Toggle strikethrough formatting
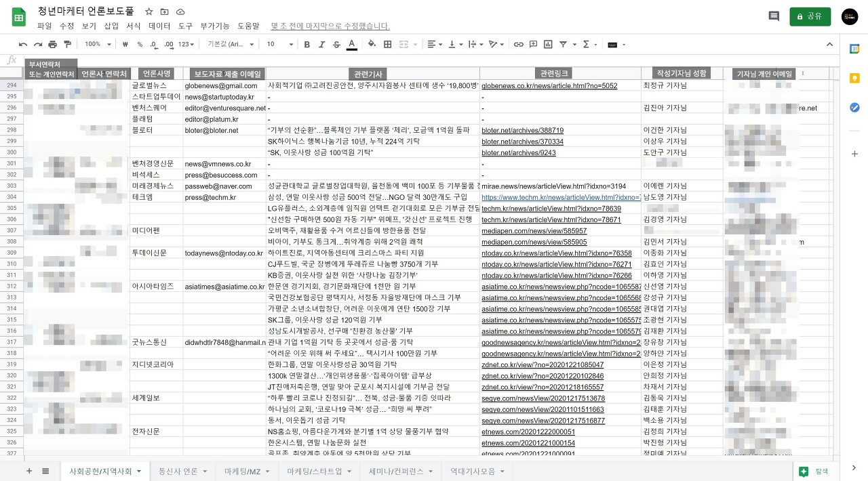Viewport: 868px width, 481px height. tap(336, 45)
